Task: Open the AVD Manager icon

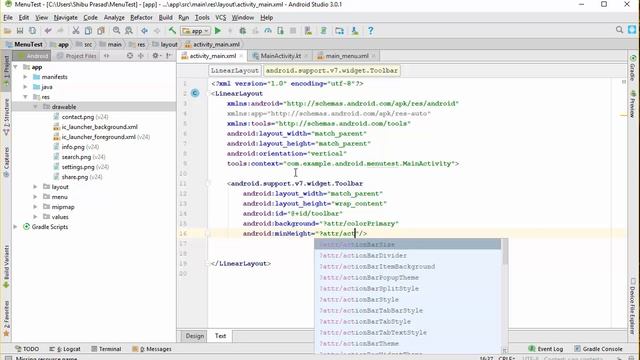Action: click(x=308, y=31)
